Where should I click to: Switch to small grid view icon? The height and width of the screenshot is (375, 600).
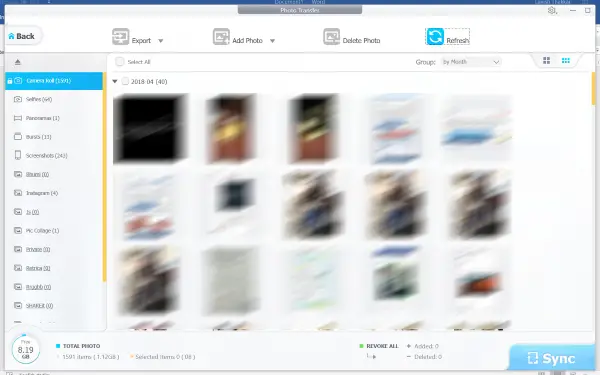[566, 60]
